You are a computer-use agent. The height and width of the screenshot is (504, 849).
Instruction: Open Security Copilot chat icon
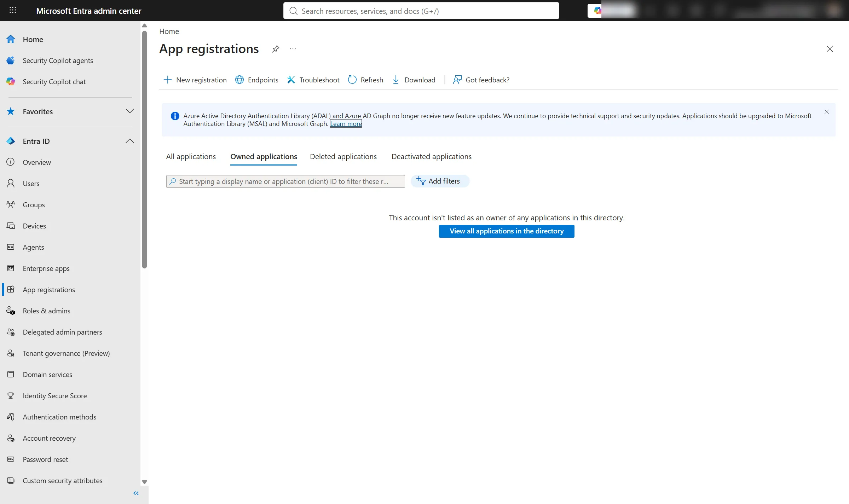click(x=11, y=82)
